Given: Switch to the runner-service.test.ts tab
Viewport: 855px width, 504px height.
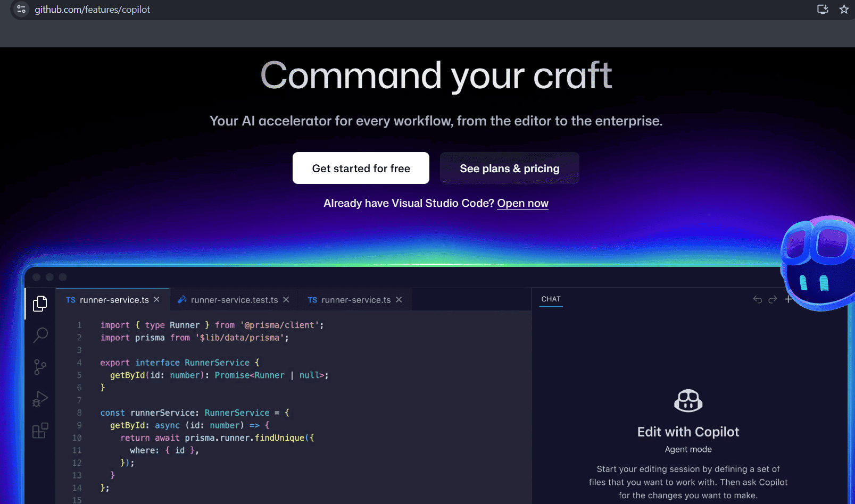Looking at the screenshot, I should (x=234, y=300).
